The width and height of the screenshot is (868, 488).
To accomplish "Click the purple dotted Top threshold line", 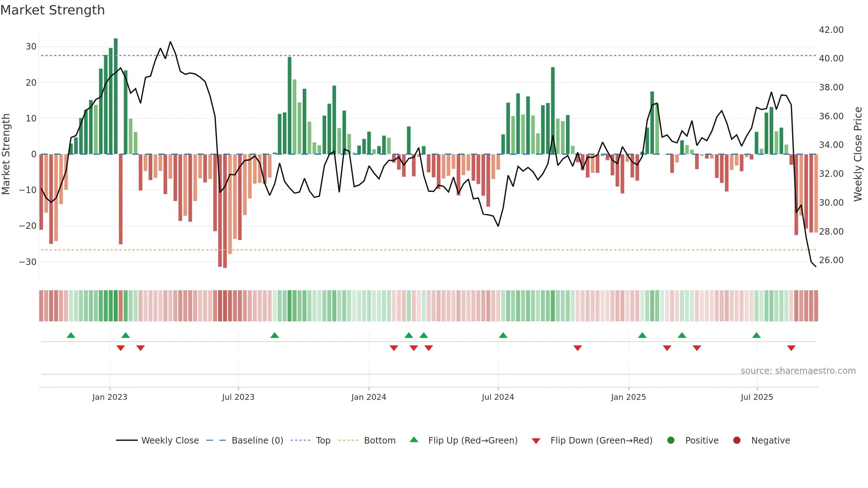I will (429, 55).
